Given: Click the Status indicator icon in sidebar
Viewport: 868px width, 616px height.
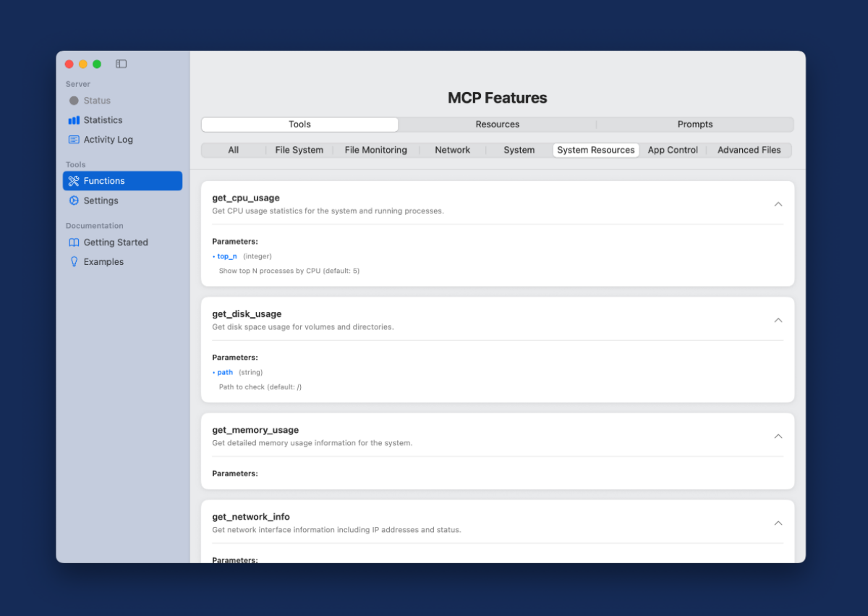Looking at the screenshot, I should pyautogui.click(x=74, y=101).
